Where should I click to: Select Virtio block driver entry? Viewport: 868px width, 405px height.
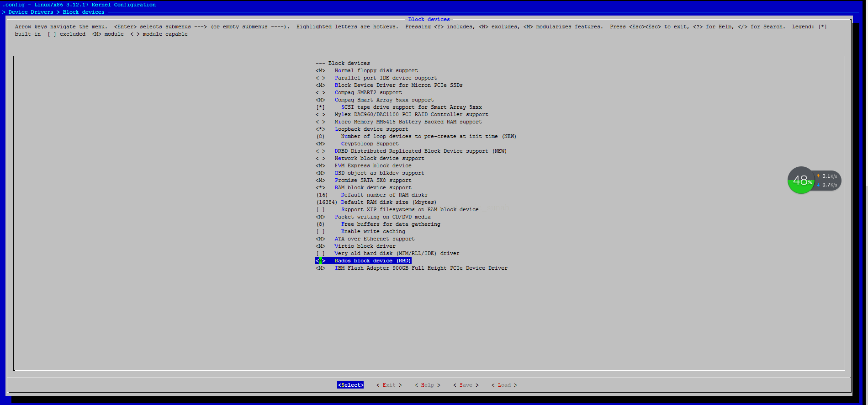[355, 246]
